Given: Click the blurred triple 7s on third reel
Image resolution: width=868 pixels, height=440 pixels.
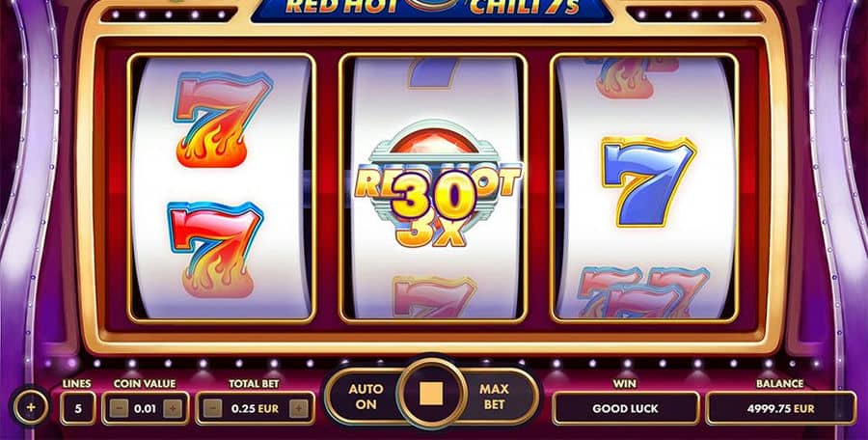Looking at the screenshot, I should click(x=642, y=292).
